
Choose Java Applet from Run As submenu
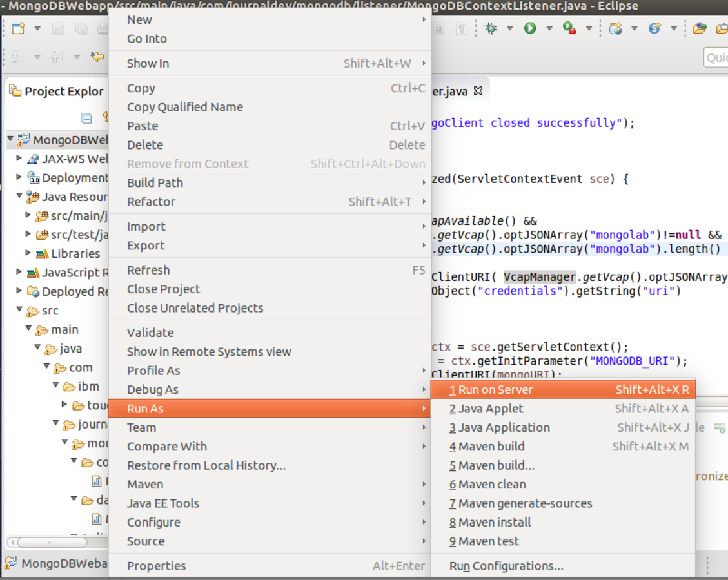point(563,409)
